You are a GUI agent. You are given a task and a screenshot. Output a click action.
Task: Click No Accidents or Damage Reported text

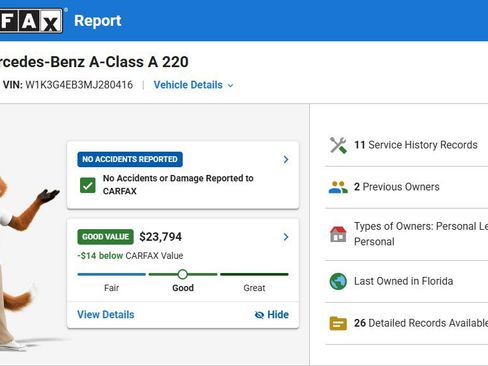[178, 185]
